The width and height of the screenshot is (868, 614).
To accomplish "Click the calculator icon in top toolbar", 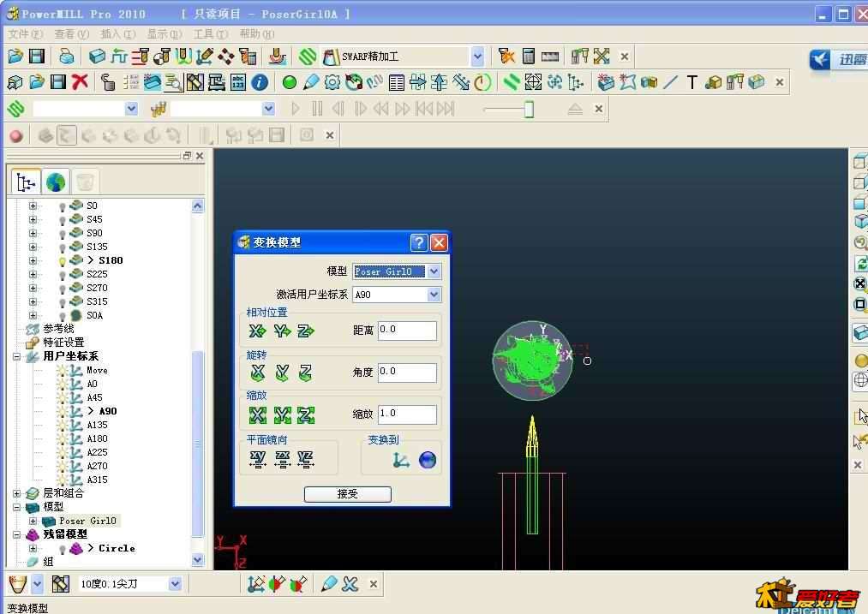I will (x=529, y=56).
